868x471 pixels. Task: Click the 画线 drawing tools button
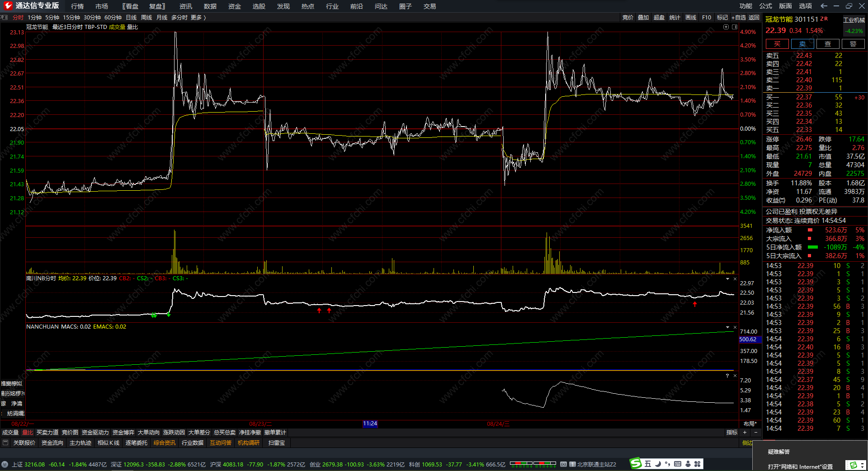tap(691, 17)
